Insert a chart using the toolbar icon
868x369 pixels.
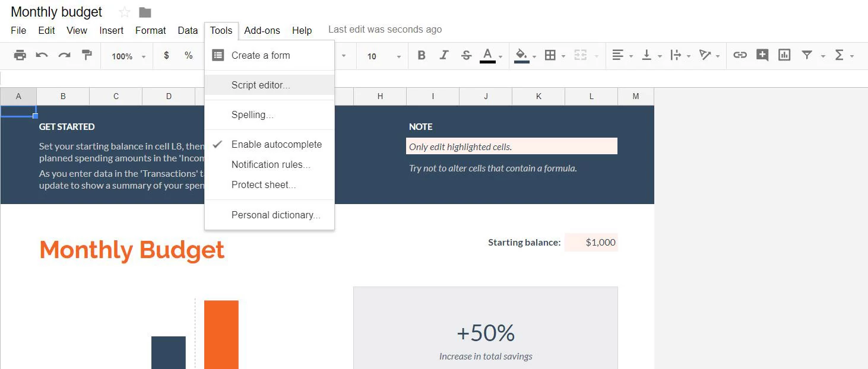pyautogui.click(x=784, y=55)
